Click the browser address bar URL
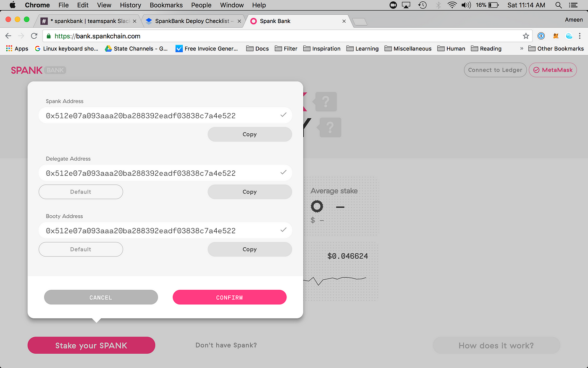 click(97, 36)
